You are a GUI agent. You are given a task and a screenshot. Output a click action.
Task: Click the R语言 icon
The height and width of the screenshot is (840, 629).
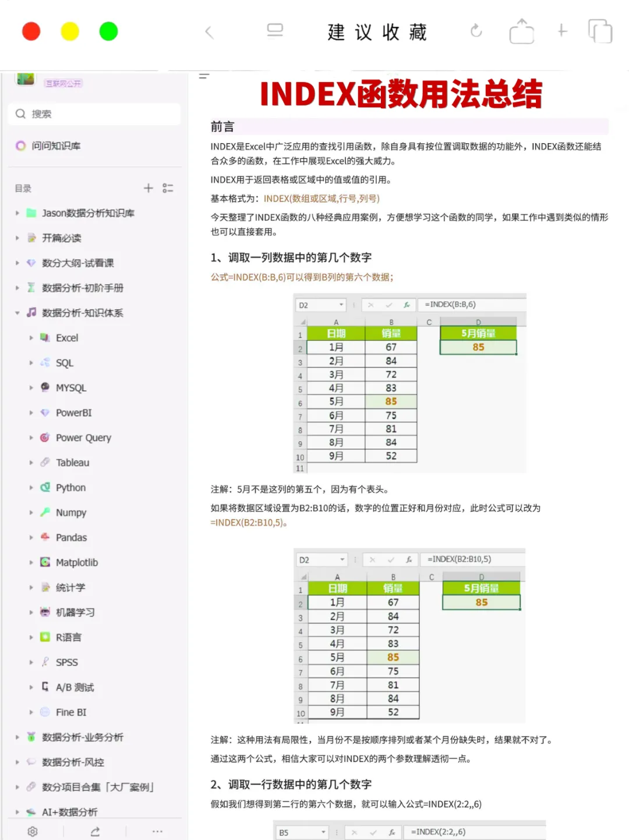tap(45, 637)
